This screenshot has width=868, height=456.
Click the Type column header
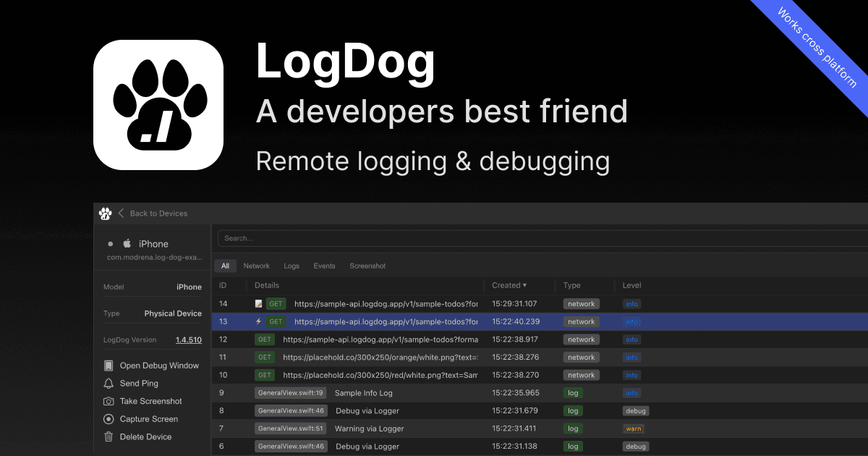coord(572,285)
